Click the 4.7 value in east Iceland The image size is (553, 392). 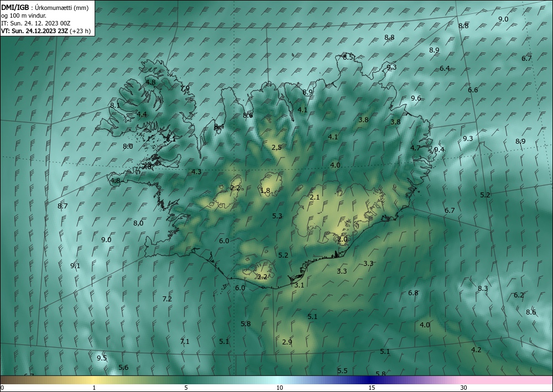415,148
